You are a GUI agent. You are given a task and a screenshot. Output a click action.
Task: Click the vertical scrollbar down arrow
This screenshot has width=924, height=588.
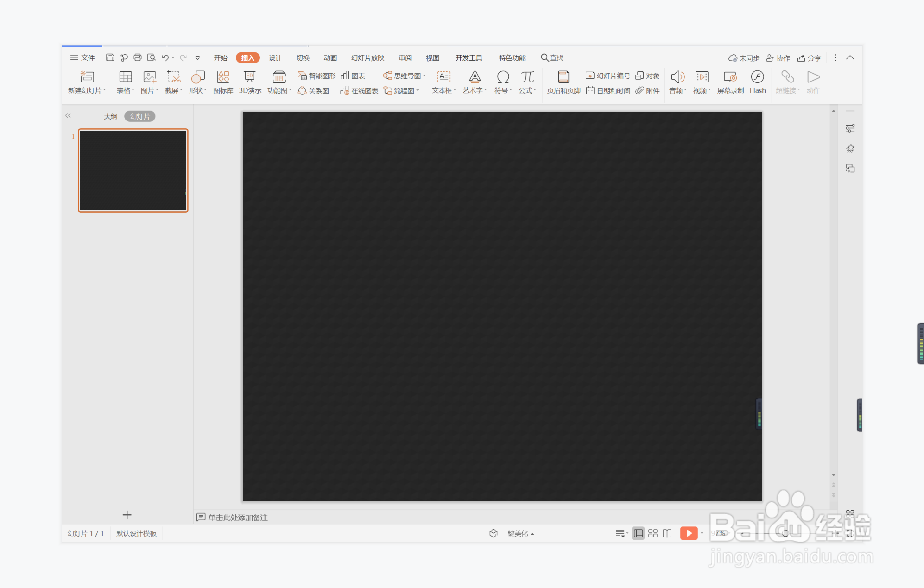[x=833, y=475]
